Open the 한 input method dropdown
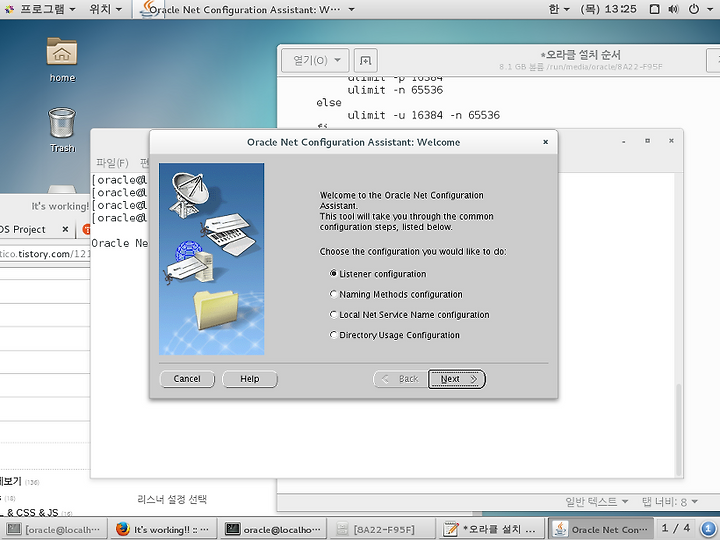 point(559,9)
